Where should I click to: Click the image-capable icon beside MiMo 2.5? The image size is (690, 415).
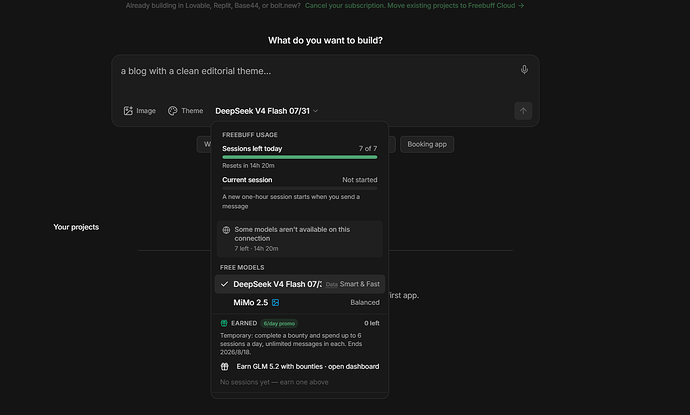pyautogui.click(x=275, y=302)
